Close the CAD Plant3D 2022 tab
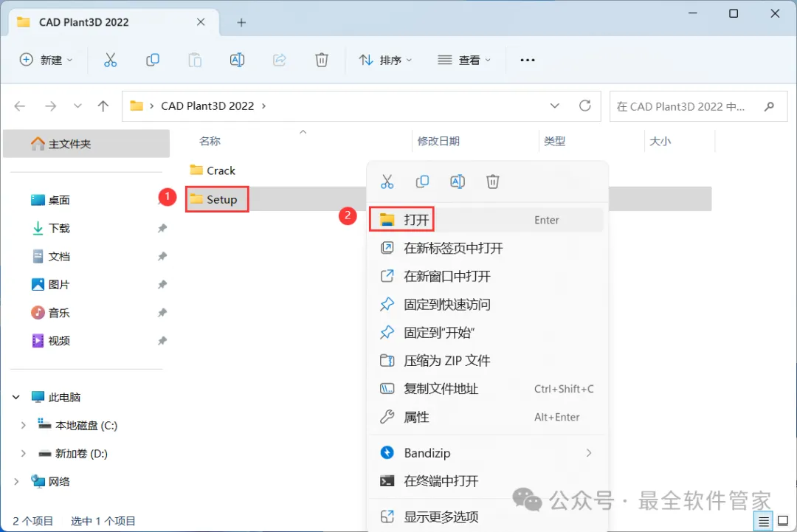 [201, 22]
